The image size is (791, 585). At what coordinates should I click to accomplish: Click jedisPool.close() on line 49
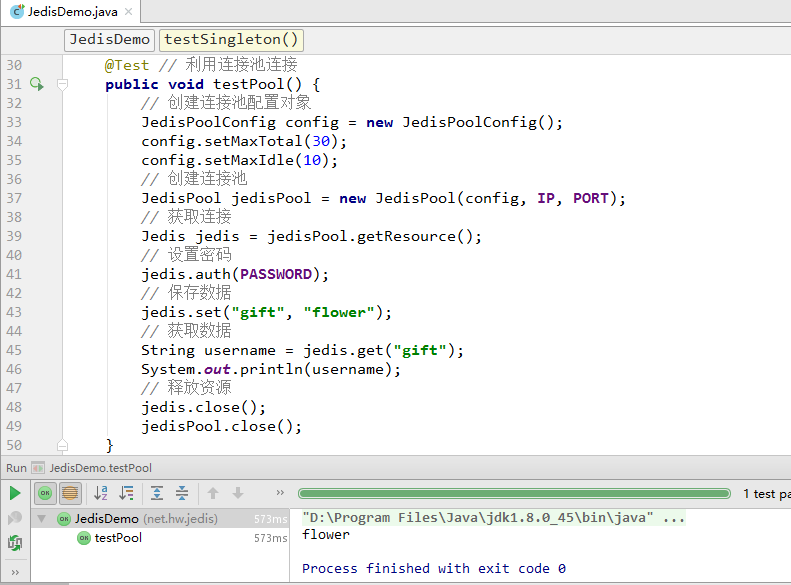pos(221,427)
